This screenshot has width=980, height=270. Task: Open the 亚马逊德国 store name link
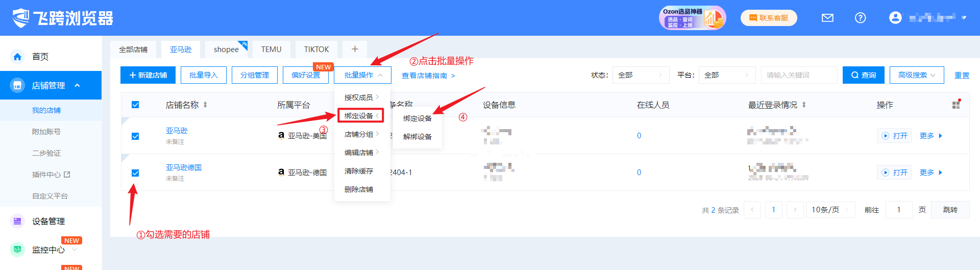coord(184,167)
